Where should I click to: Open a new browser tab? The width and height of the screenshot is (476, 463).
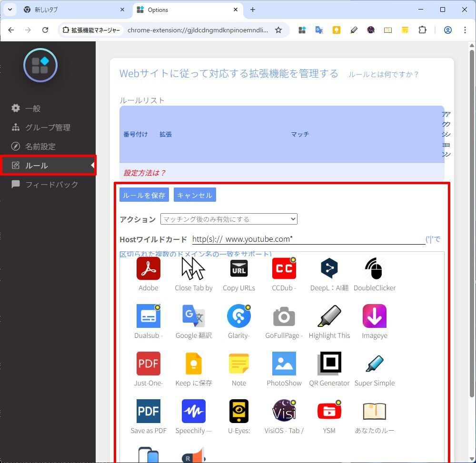pyautogui.click(x=253, y=10)
